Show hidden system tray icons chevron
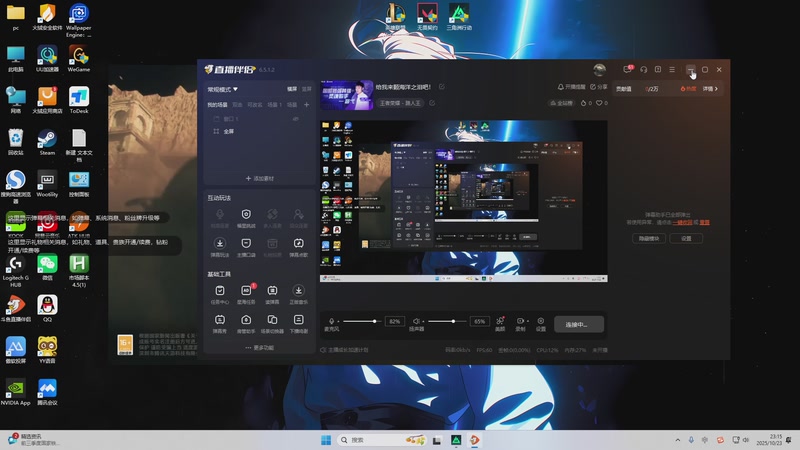 pos(678,440)
